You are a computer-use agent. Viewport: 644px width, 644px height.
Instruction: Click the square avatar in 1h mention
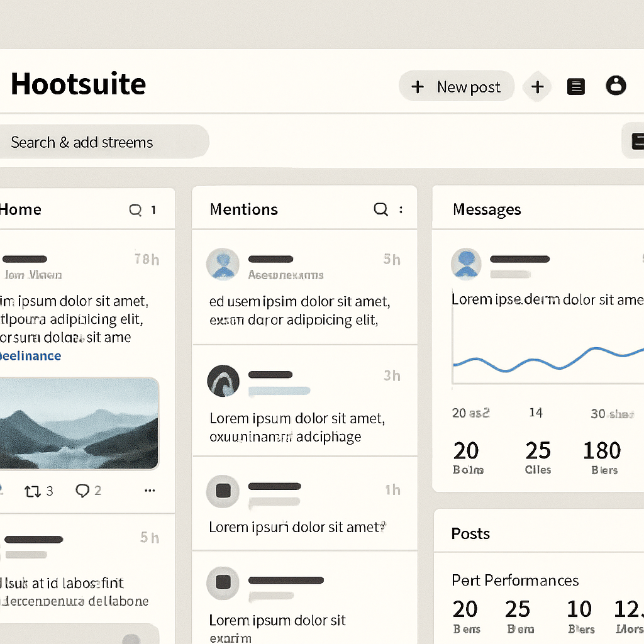pos(223,491)
